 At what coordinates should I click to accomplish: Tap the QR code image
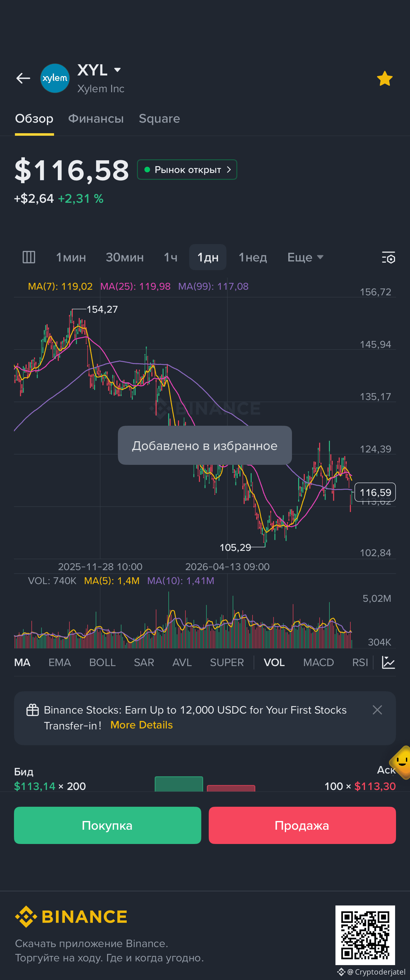point(365,935)
